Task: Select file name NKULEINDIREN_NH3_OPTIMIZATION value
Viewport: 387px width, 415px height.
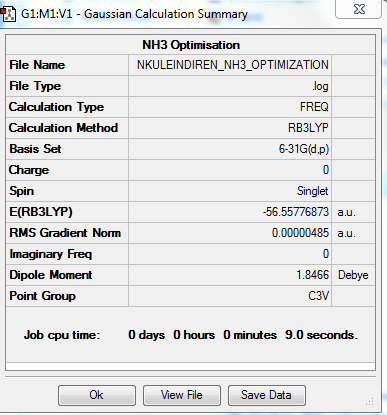Action: [233, 65]
